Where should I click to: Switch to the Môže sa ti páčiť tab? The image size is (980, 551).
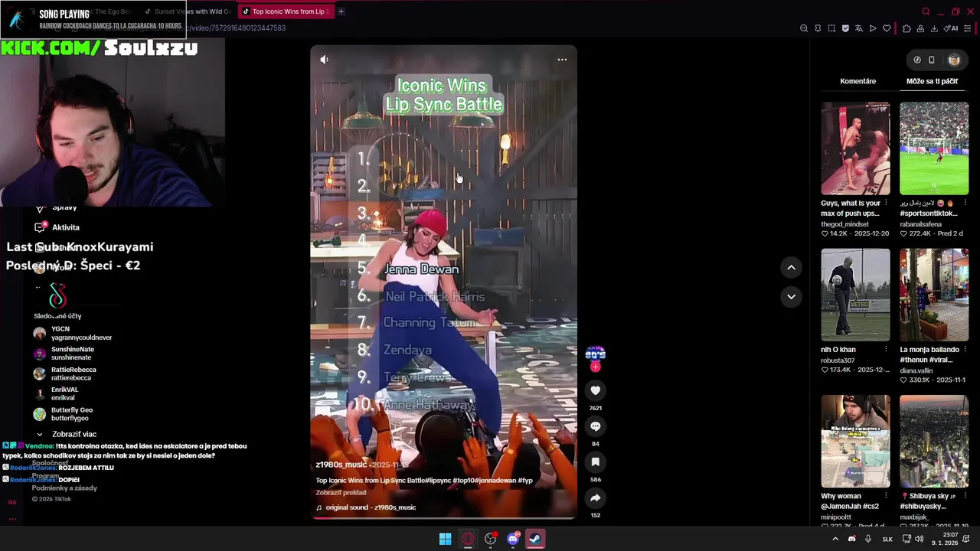click(932, 81)
